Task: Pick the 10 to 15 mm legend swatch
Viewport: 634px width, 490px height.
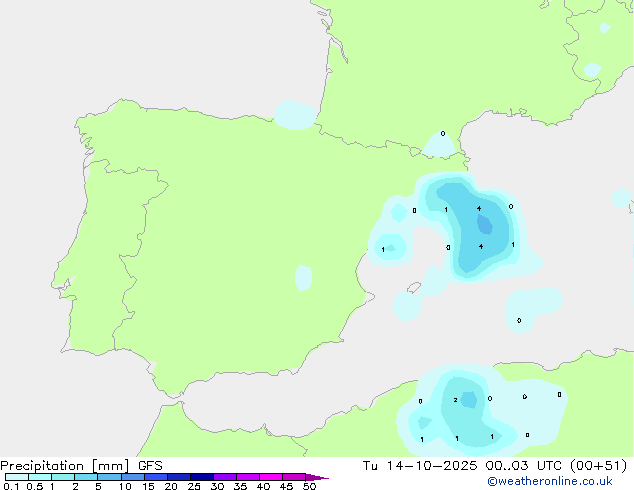Action: [x=133, y=477]
